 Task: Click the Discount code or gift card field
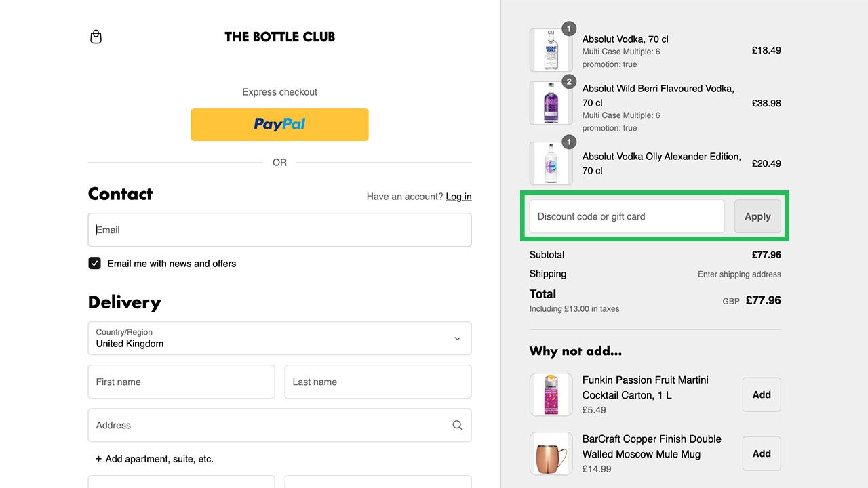(x=627, y=217)
